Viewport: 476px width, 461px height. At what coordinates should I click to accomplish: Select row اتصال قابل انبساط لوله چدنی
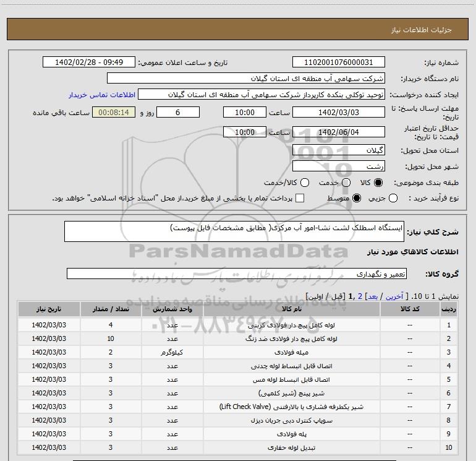point(237,366)
